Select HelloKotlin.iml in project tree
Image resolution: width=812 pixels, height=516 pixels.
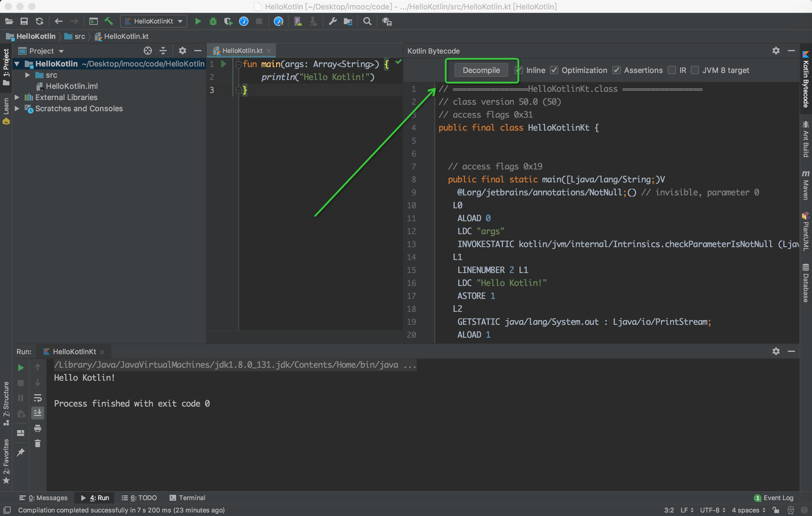[x=67, y=86]
